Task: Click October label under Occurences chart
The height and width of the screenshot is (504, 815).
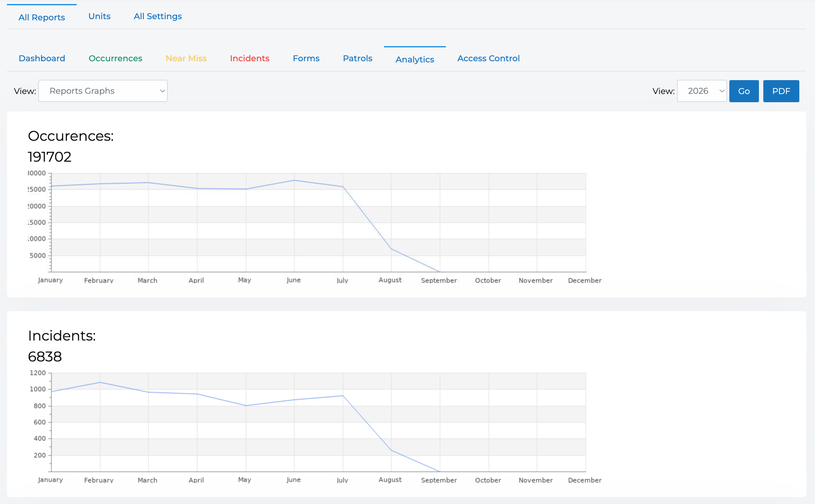Action: [x=488, y=280]
